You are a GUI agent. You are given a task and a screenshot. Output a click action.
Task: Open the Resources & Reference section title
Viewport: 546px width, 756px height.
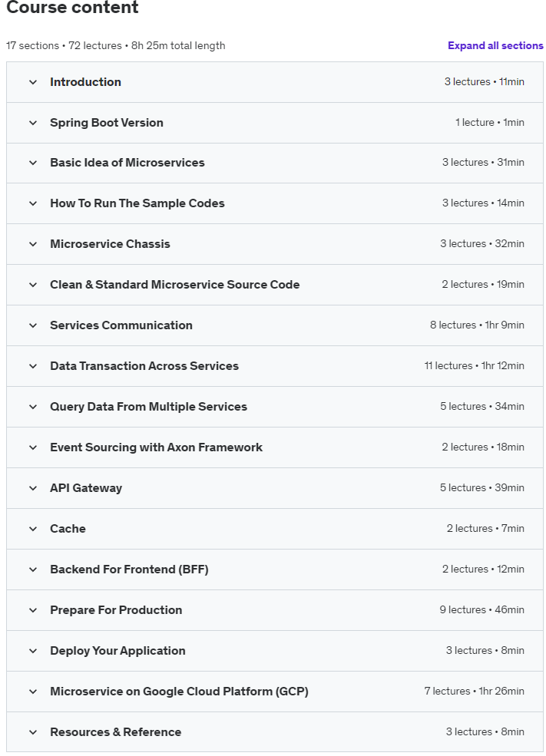(x=116, y=732)
